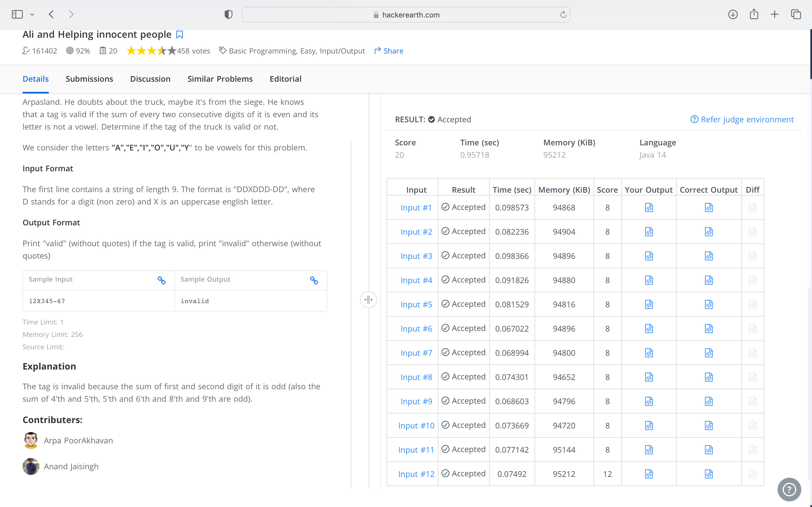Viewport: 812px width, 507px height.
Task: Click the hackerearth.com address bar
Action: pyautogui.click(x=406, y=15)
